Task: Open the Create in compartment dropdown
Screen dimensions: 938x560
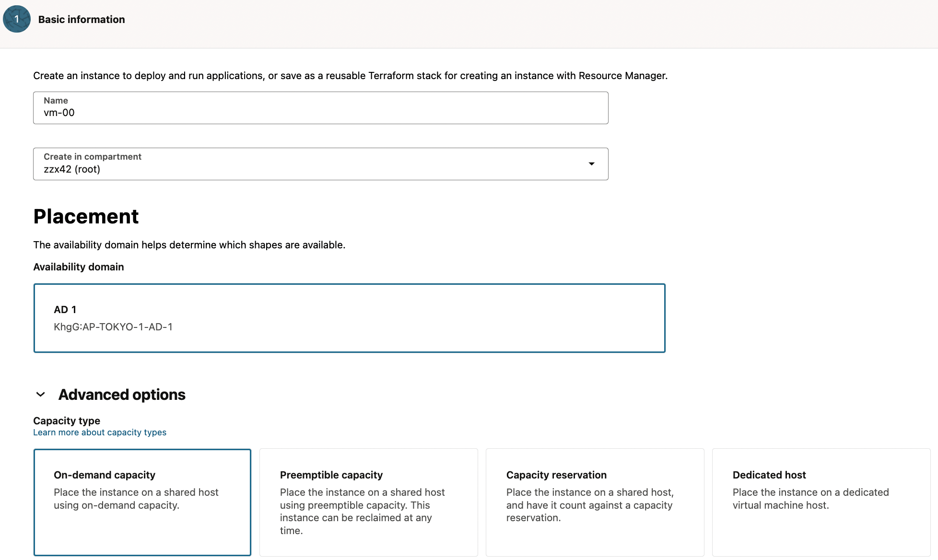Action: click(320, 164)
